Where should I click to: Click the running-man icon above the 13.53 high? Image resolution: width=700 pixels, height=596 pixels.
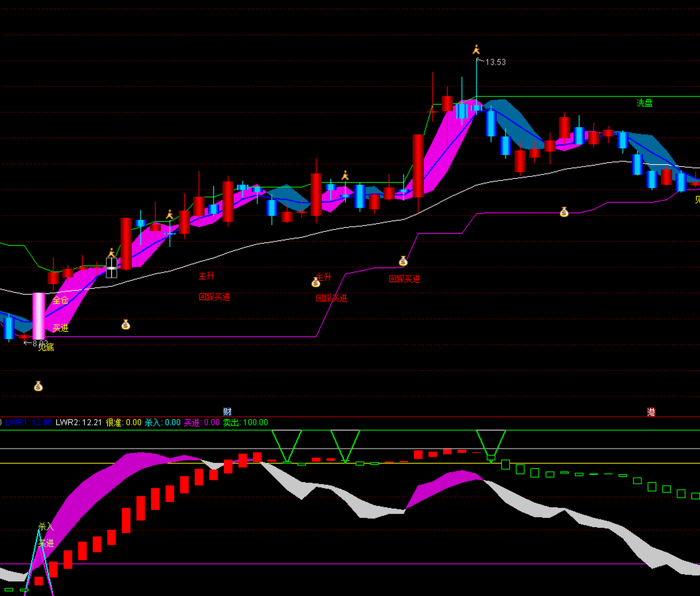pyautogui.click(x=476, y=49)
